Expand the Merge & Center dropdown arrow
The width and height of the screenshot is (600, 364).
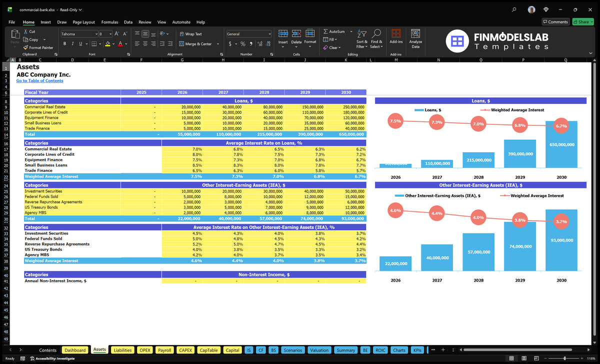click(217, 44)
